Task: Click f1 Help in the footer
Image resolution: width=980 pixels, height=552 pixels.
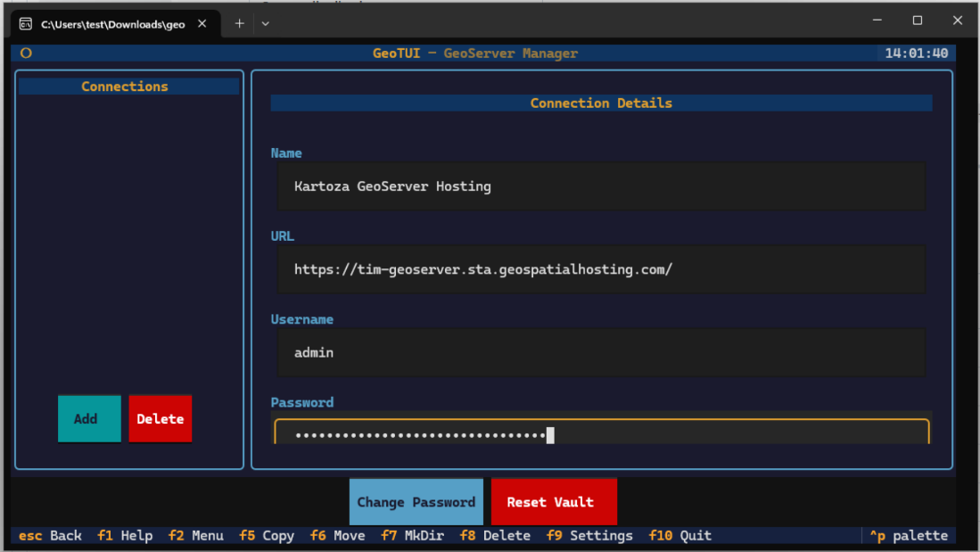Action: click(125, 536)
